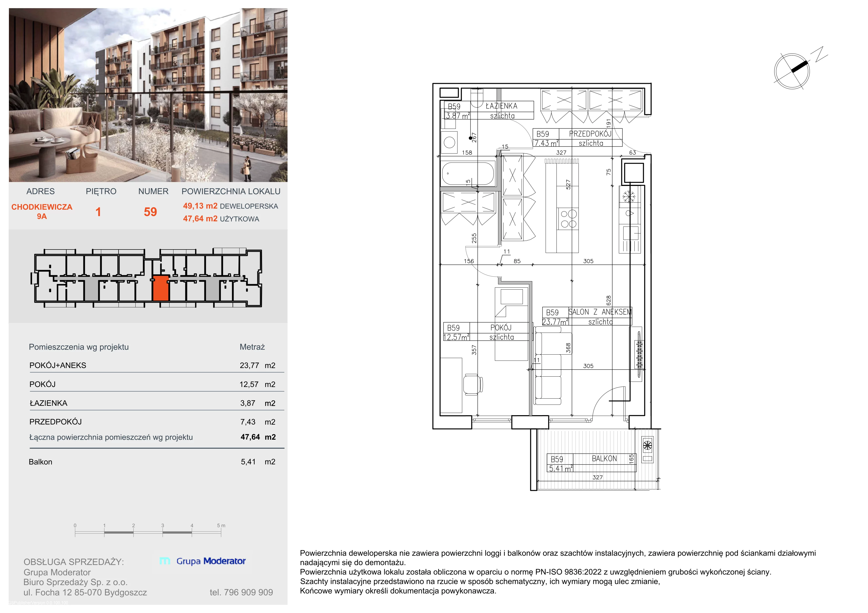
Task: Click the kitchen sink symbol
Action: [631, 233]
